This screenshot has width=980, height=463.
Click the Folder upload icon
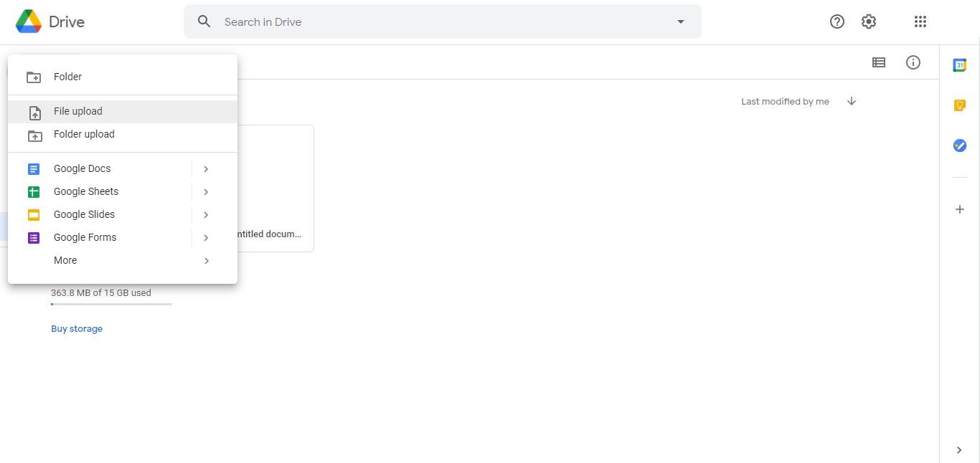pos(34,135)
